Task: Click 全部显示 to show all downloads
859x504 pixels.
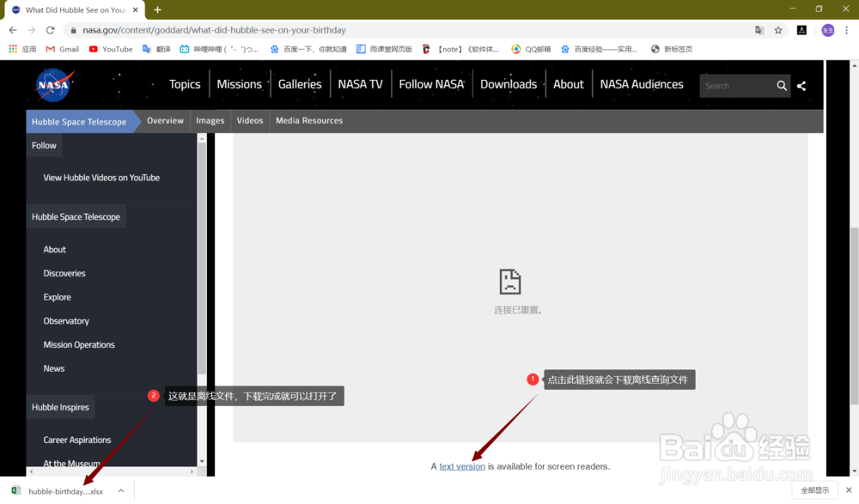Action: 814,489
